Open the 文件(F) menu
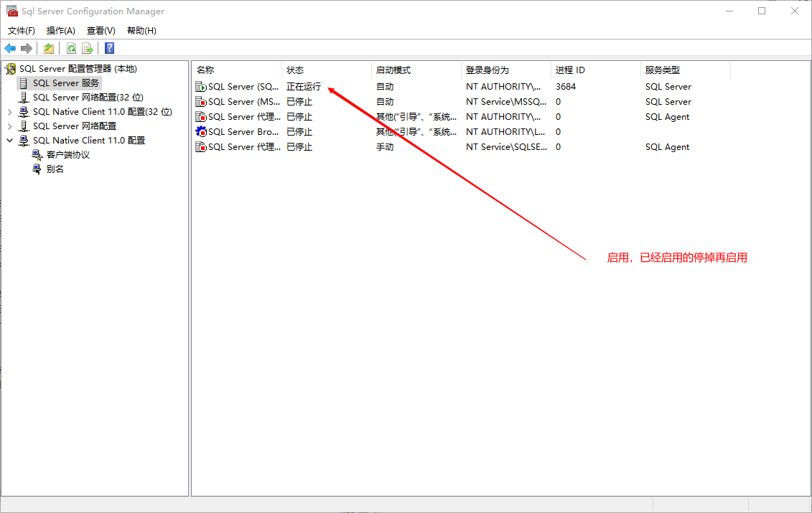812x513 pixels. tap(22, 31)
